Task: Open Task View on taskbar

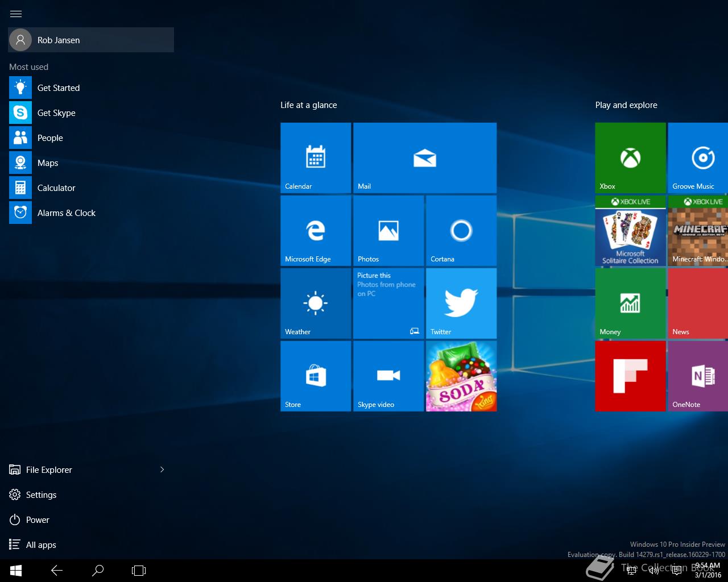Action: point(139,571)
